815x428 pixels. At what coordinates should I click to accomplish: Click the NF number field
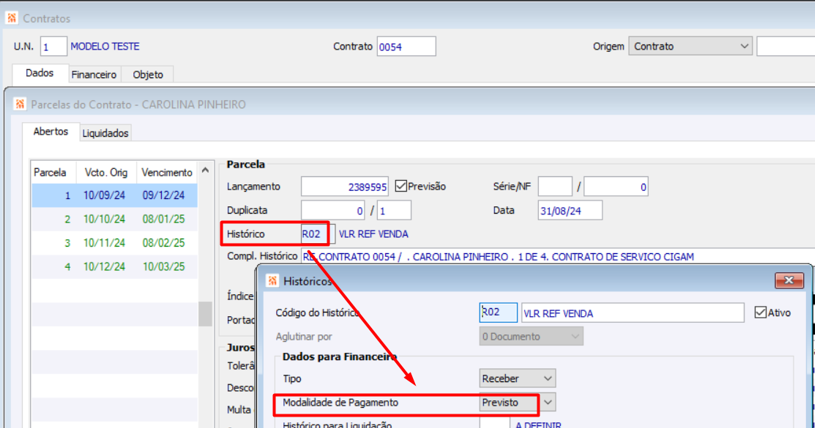pos(616,187)
